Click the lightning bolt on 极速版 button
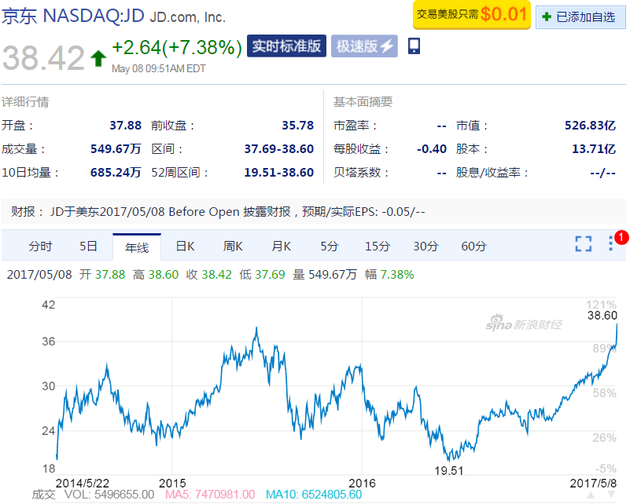Image resolution: width=630 pixels, height=504 pixels. tap(387, 46)
